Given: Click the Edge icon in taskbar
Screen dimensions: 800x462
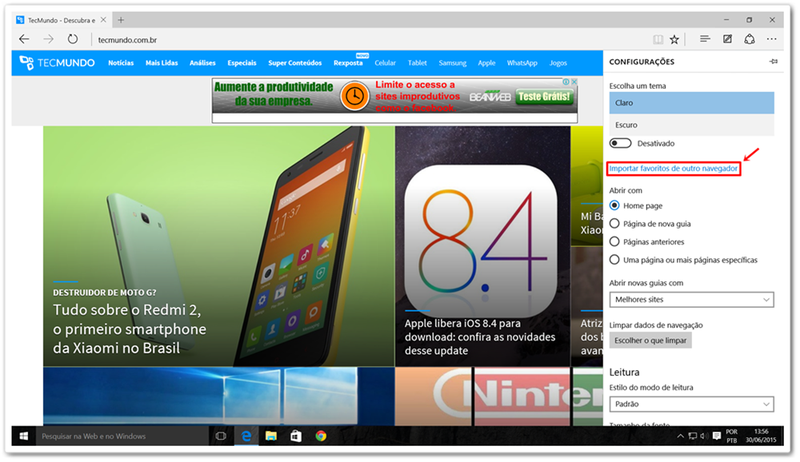Looking at the screenshot, I should click(x=246, y=437).
